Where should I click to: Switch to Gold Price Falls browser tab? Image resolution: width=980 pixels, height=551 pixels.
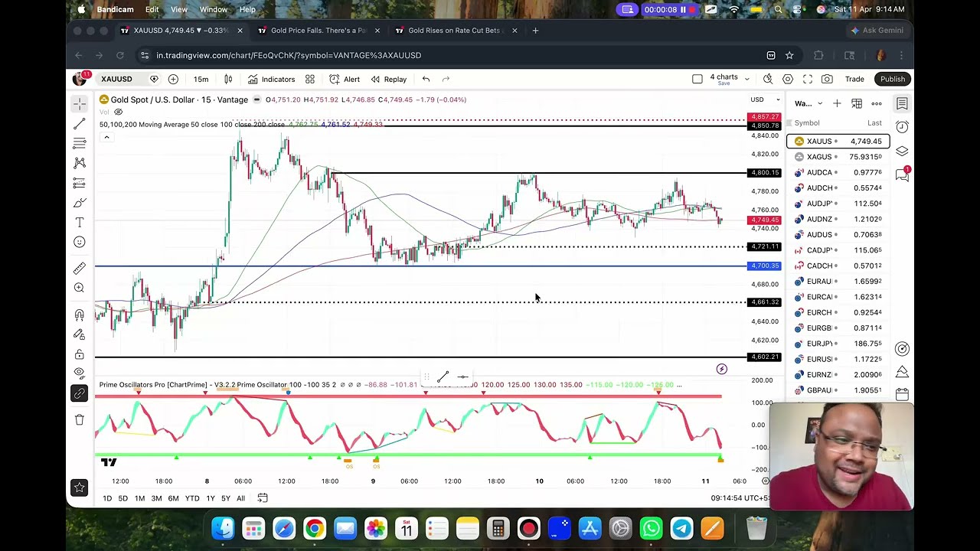(x=318, y=31)
